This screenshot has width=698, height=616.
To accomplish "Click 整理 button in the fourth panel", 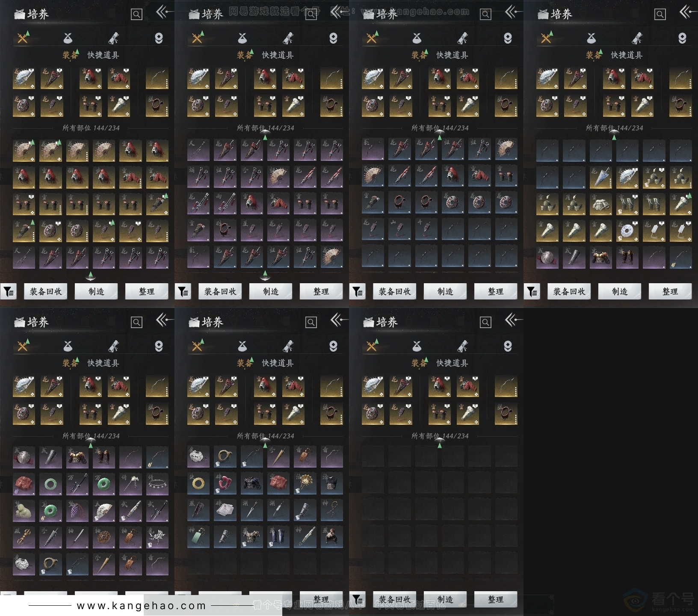I will (670, 291).
